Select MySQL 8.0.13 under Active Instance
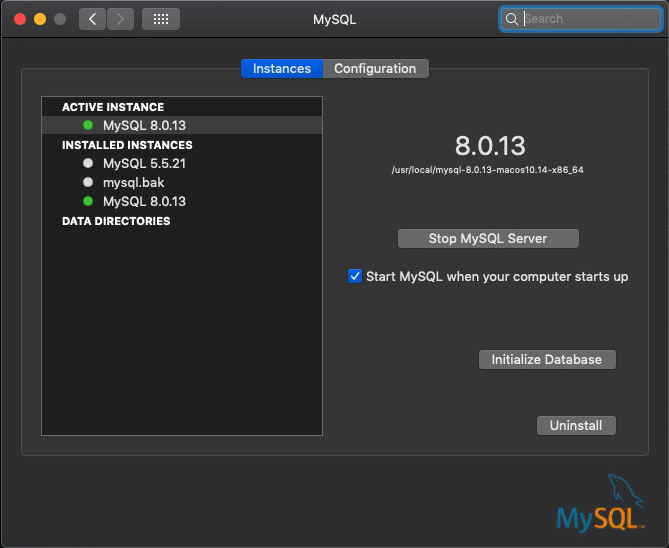This screenshot has height=548, width=669. [182, 125]
